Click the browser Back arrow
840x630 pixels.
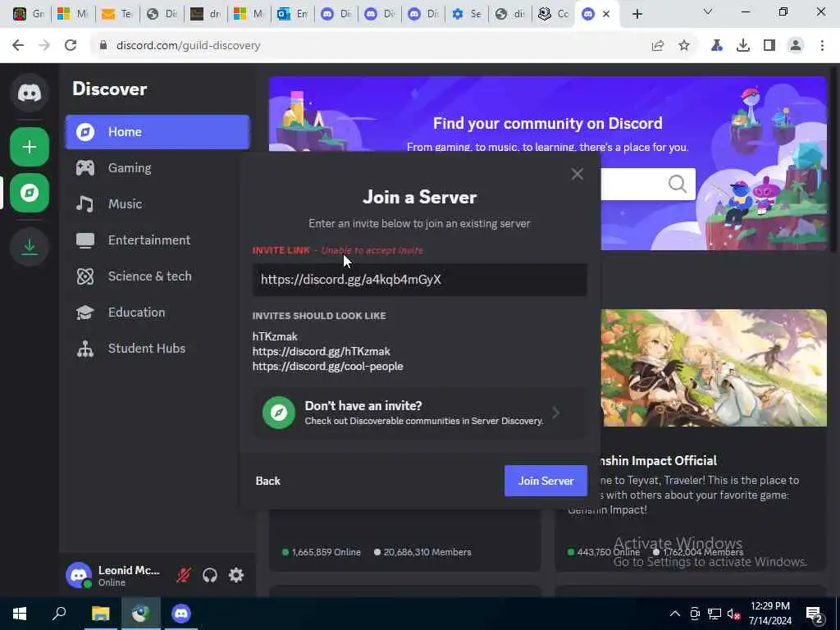click(x=18, y=46)
